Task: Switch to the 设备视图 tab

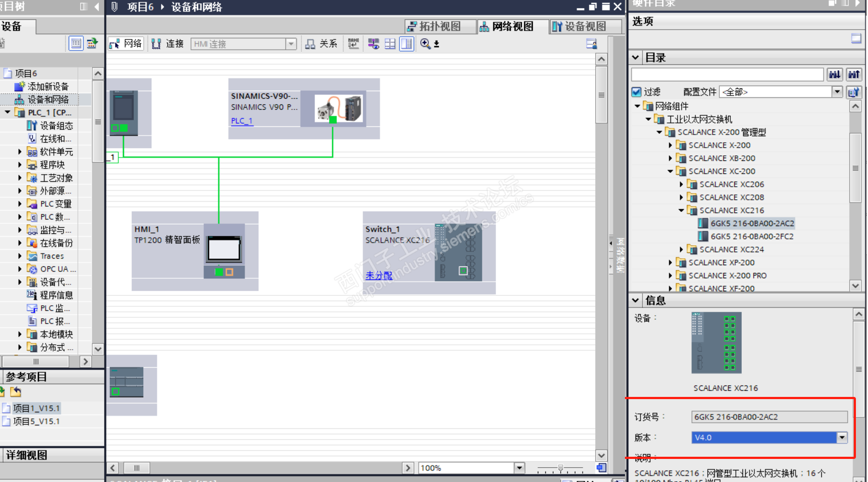Action: pyautogui.click(x=585, y=26)
